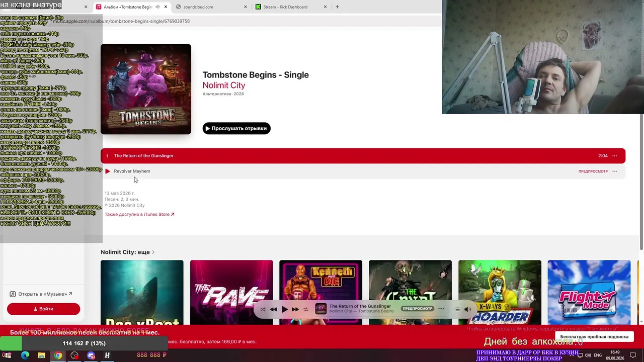Open the H app taskbar icon
Image resolution: width=644 pixels, height=362 pixels.
pyautogui.click(x=107, y=355)
